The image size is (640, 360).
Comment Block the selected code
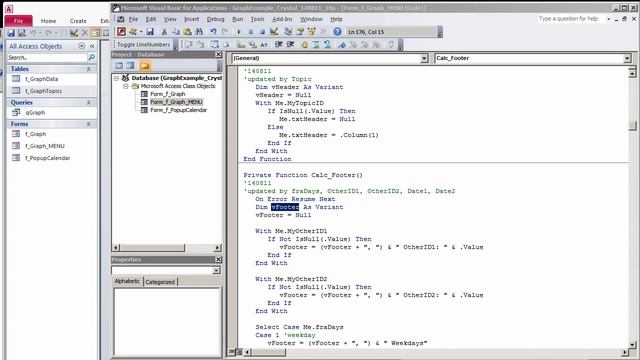click(316, 44)
